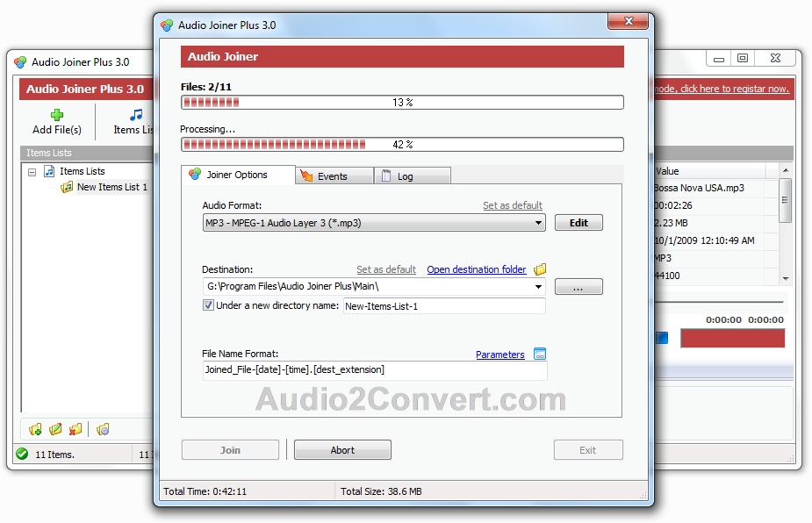Click the blue stop button in player
This screenshot has width=812, height=523.
pos(662,338)
